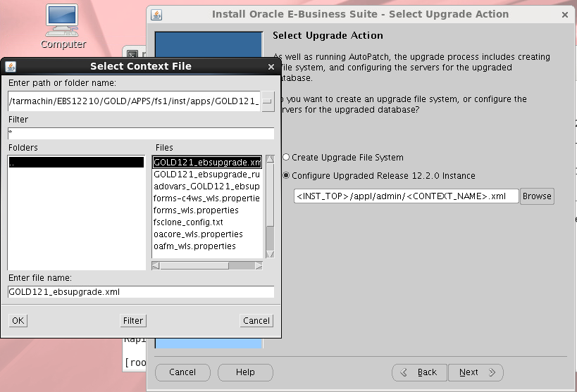Select oafm_wls.properties file
Image resolution: width=577 pixels, height=392 pixels.
click(207, 246)
